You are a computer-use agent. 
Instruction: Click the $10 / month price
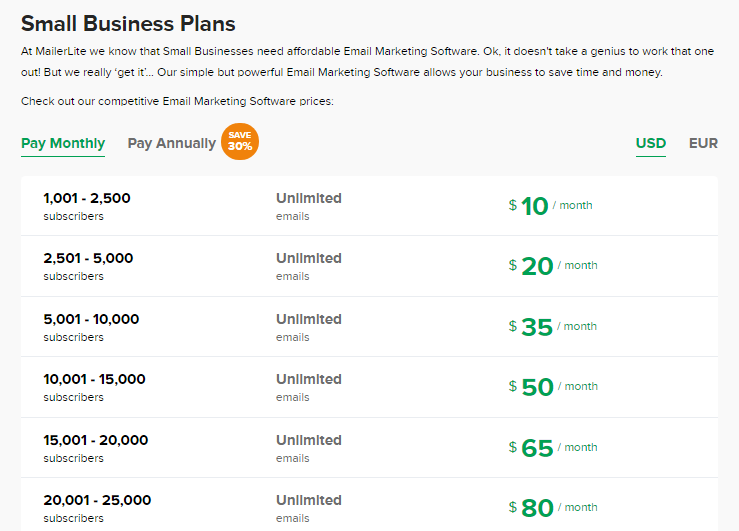click(550, 206)
